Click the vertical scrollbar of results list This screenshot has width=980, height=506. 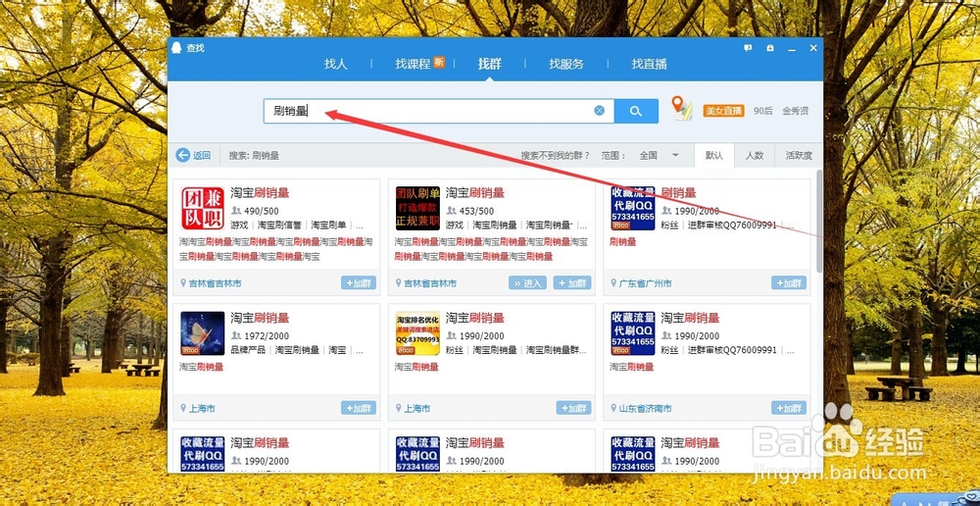click(819, 221)
